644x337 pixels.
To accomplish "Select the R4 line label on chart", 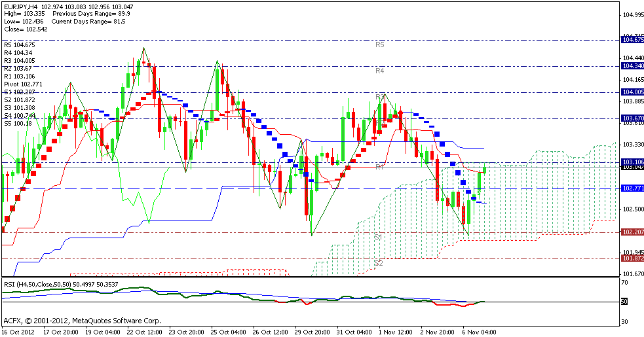I will click(379, 70).
